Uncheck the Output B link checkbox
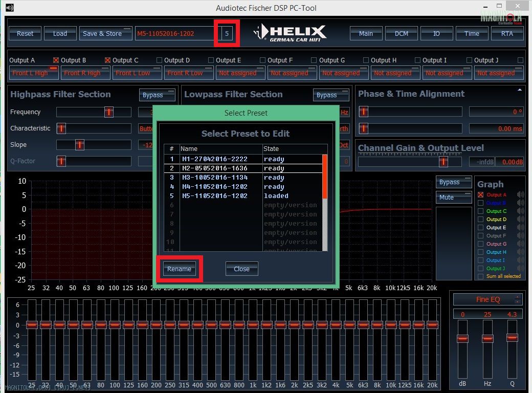Image resolution: width=532 pixels, height=393 pixels. pos(56,60)
